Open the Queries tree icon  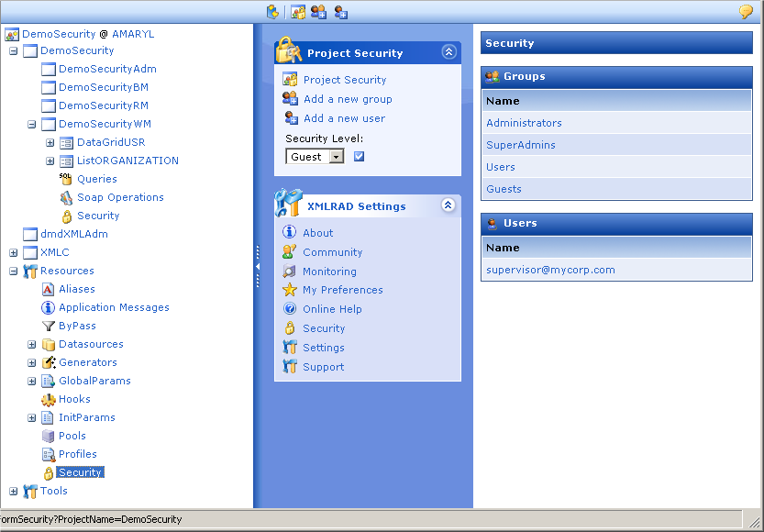(66, 179)
